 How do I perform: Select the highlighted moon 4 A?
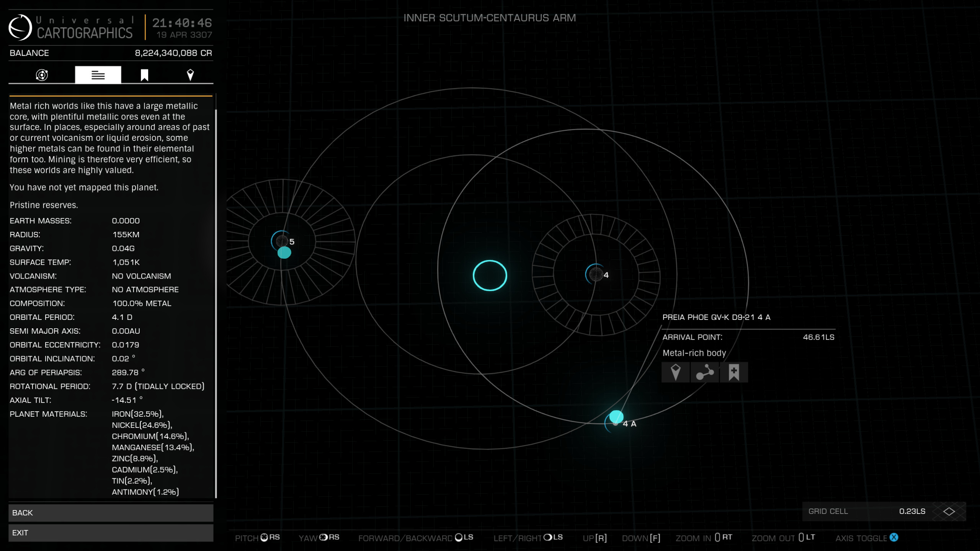(x=616, y=417)
